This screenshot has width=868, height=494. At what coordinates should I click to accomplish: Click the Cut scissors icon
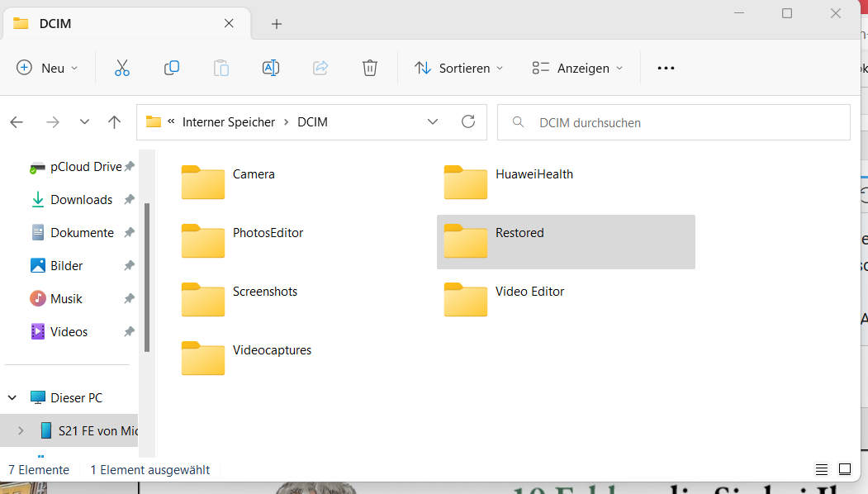click(122, 69)
